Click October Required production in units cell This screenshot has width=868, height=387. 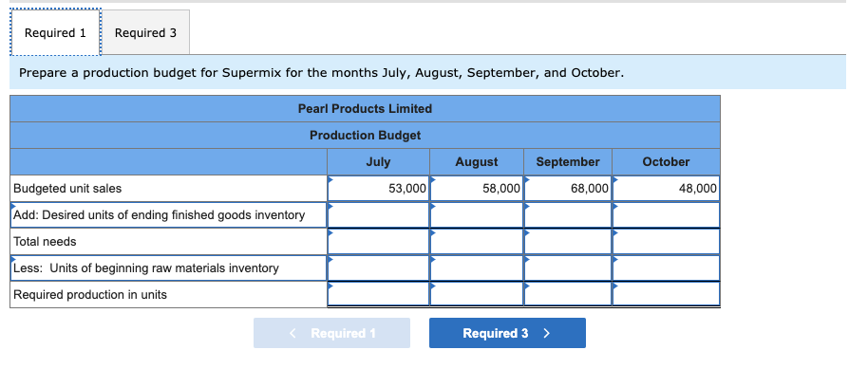tap(666, 294)
